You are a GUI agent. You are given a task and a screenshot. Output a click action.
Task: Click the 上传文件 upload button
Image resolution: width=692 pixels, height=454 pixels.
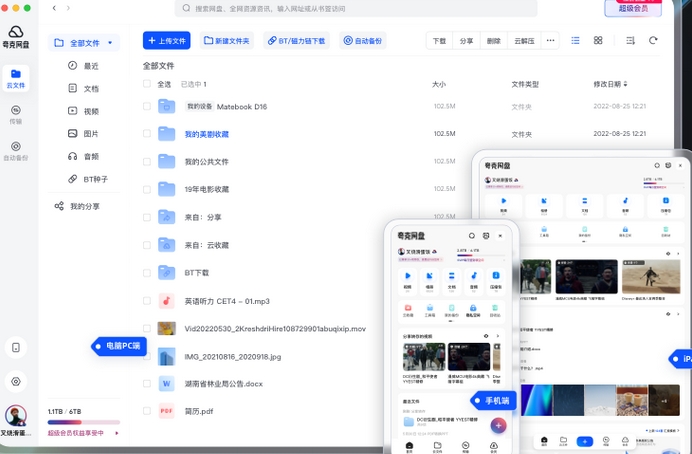click(x=167, y=41)
